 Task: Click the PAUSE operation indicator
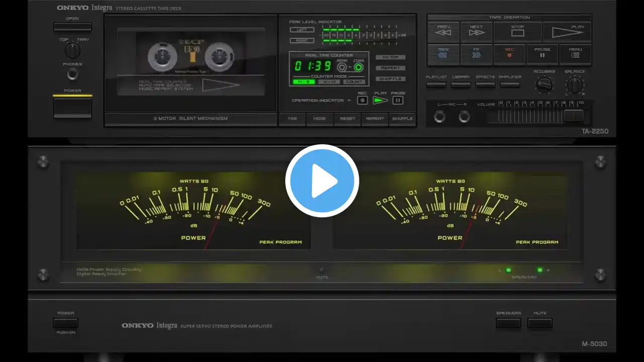(x=398, y=100)
